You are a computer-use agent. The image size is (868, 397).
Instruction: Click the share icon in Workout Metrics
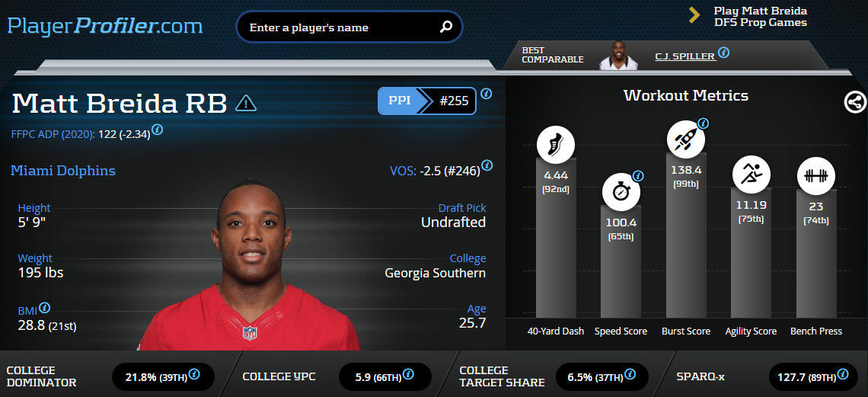(x=855, y=102)
